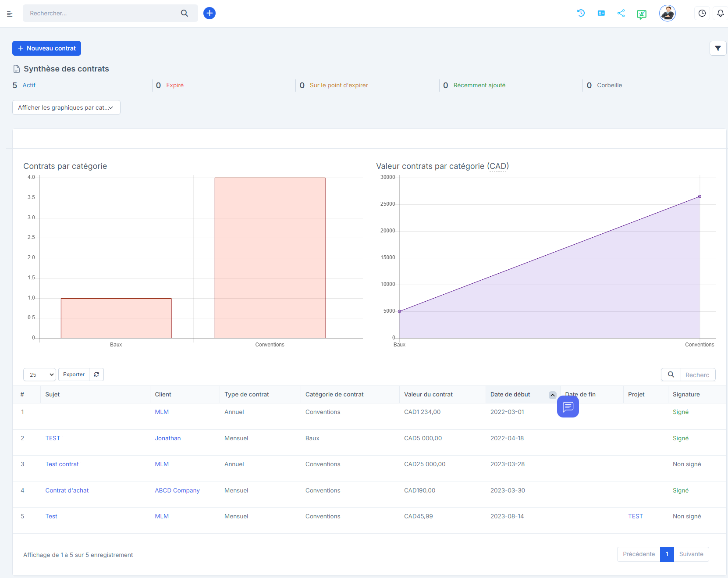This screenshot has width=728, height=578.
Task: Click the sort arrow on Date de début
Action: (553, 395)
